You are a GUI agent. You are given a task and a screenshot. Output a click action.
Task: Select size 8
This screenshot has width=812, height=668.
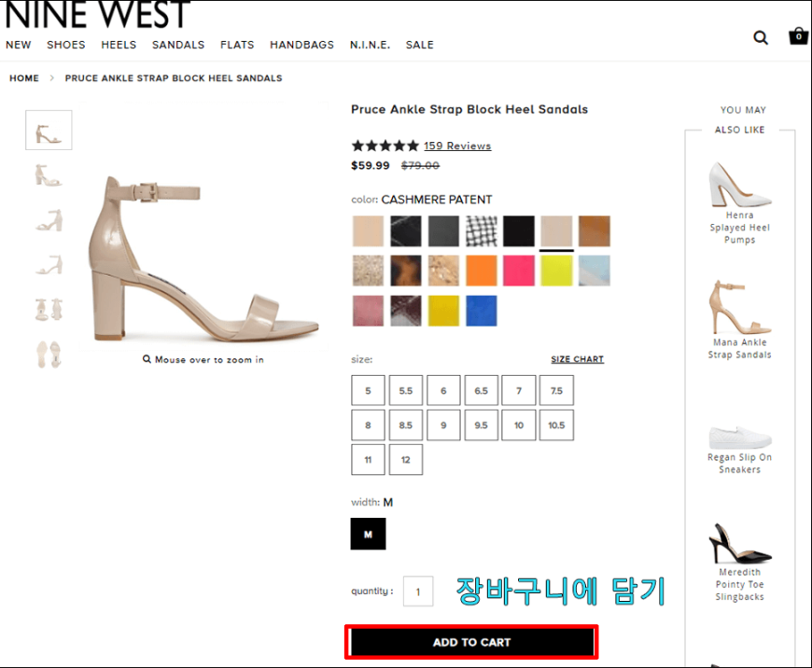[x=368, y=425]
